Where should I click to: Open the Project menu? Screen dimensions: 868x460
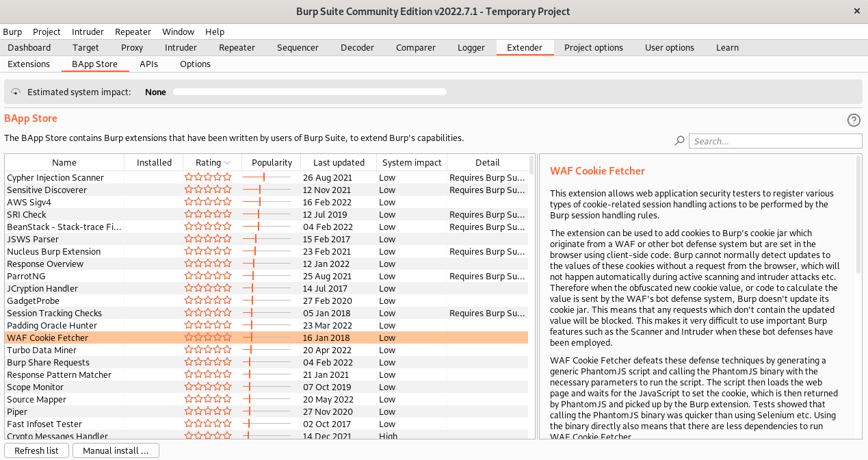pos(47,32)
